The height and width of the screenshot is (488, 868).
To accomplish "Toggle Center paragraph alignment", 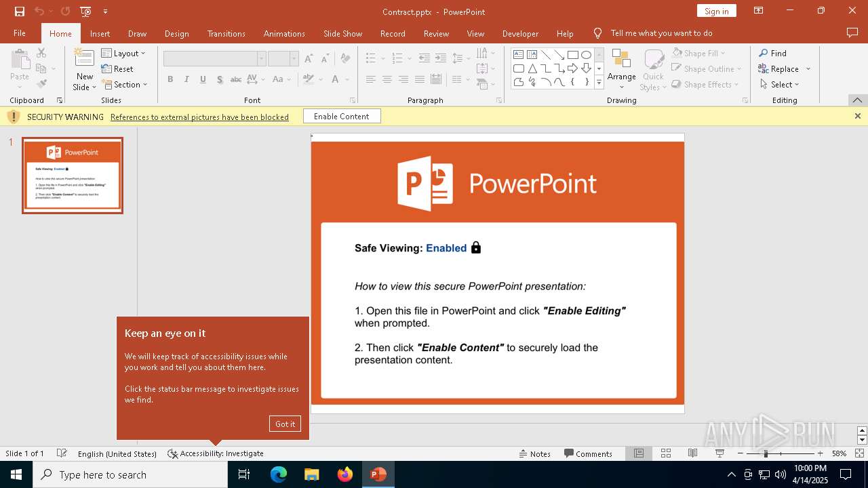I will click(387, 79).
